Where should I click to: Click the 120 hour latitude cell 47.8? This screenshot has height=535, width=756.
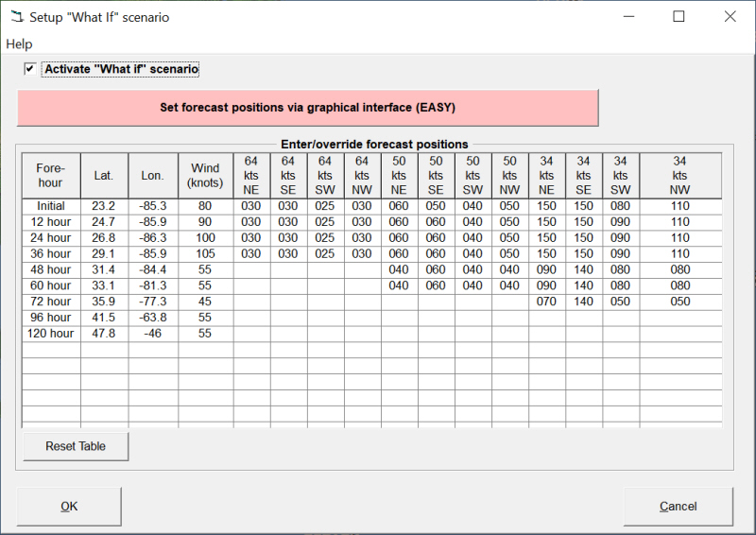104,334
